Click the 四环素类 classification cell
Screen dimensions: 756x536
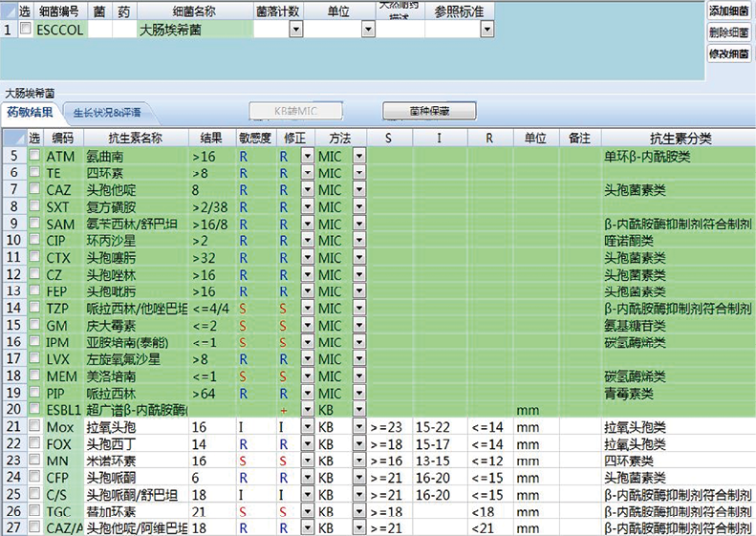678,461
